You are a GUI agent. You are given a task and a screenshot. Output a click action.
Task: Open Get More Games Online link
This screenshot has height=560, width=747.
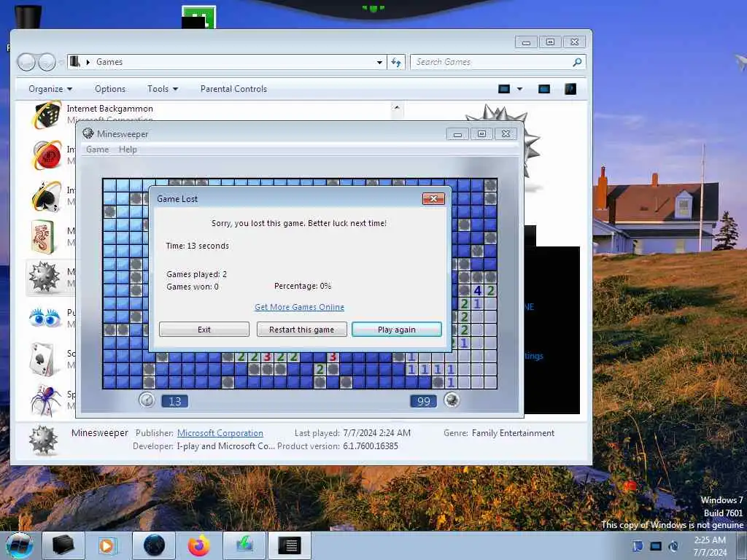pos(299,307)
